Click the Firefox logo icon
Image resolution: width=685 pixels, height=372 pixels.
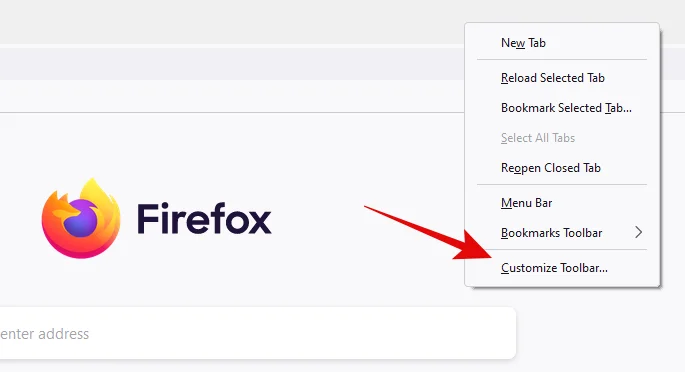pos(81,218)
